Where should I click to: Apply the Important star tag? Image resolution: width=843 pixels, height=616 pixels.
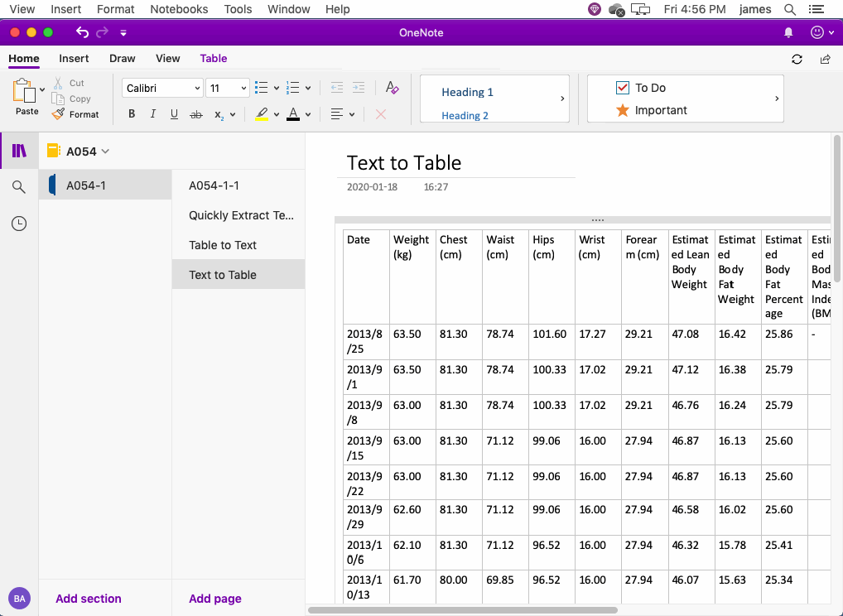click(652, 110)
